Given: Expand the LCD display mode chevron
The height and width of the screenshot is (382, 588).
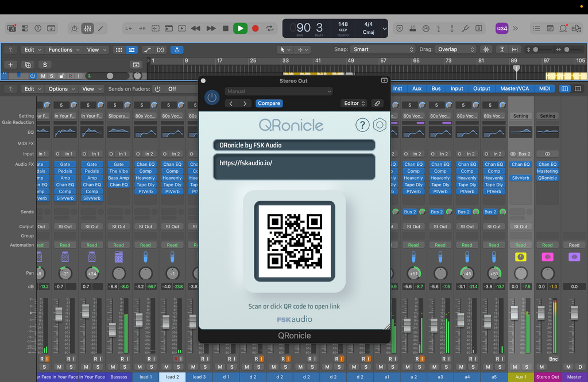Looking at the screenshot, I should [x=384, y=29].
